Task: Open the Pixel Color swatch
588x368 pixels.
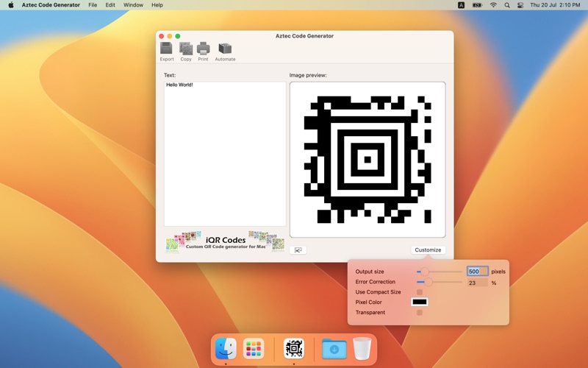Action: click(x=420, y=302)
